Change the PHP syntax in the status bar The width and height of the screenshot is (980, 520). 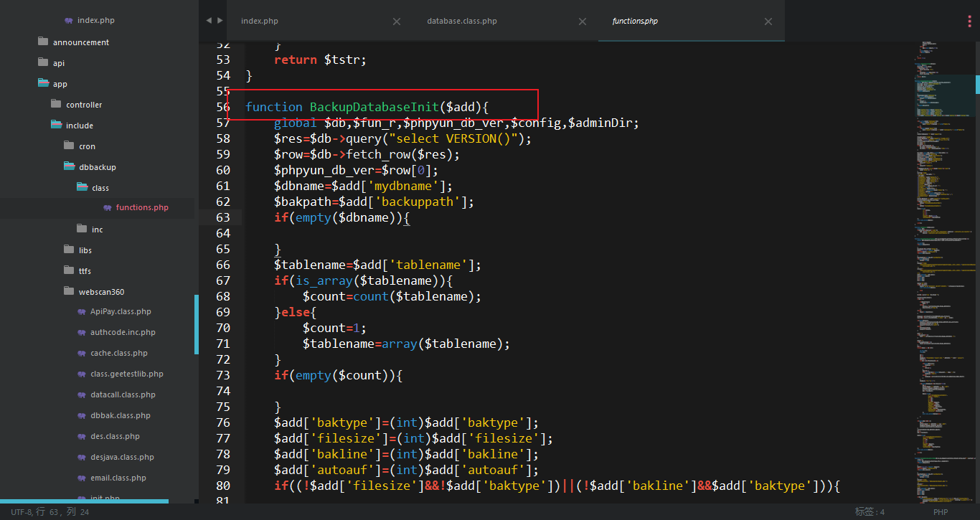(941, 512)
